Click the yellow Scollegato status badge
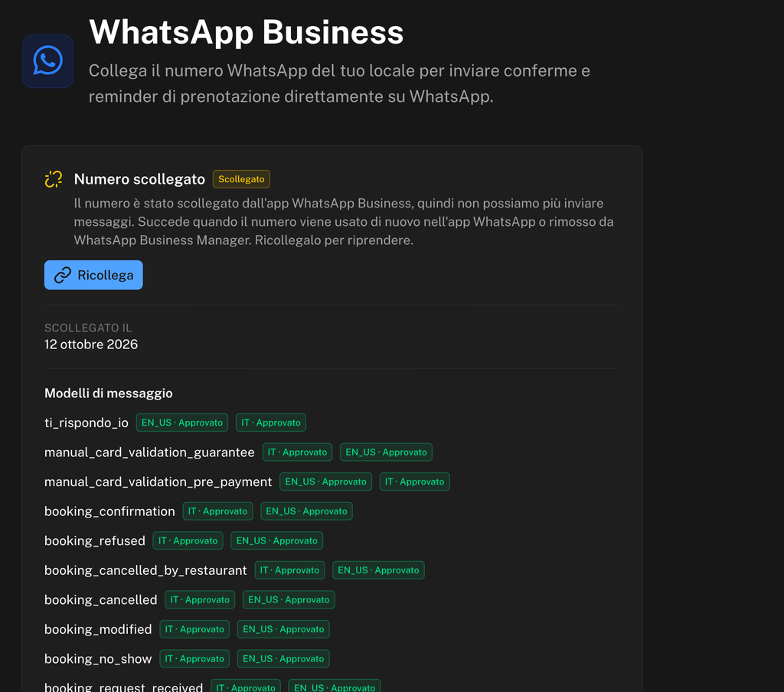This screenshot has width=784, height=692. pyautogui.click(x=241, y=179)
